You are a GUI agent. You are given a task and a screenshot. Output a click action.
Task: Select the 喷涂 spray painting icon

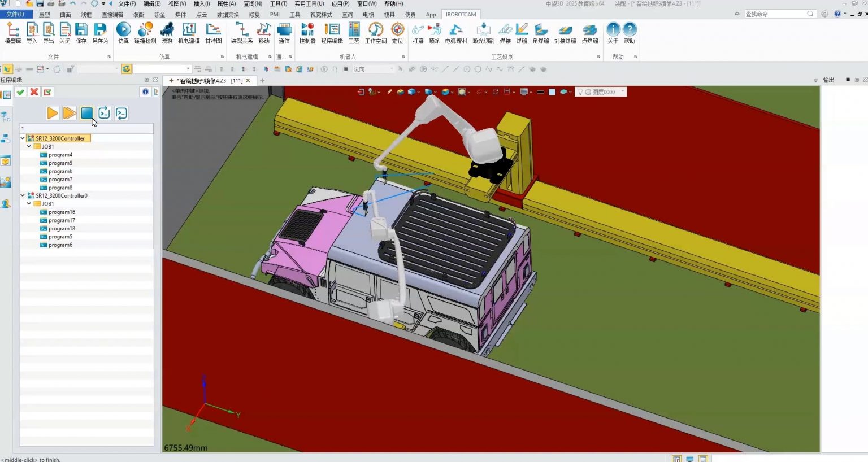[x=433, y=33]
